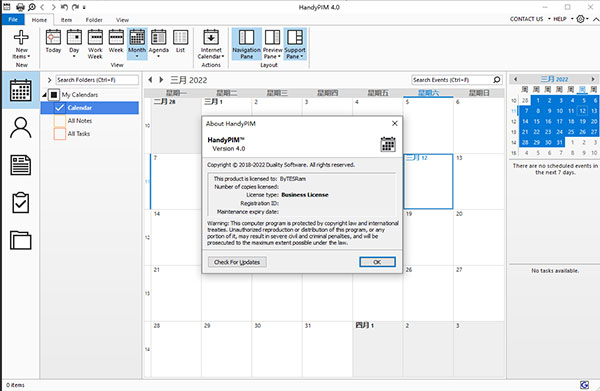Click the sync icon in status bar
600x391 pixels.
click(x=584, y=385)
